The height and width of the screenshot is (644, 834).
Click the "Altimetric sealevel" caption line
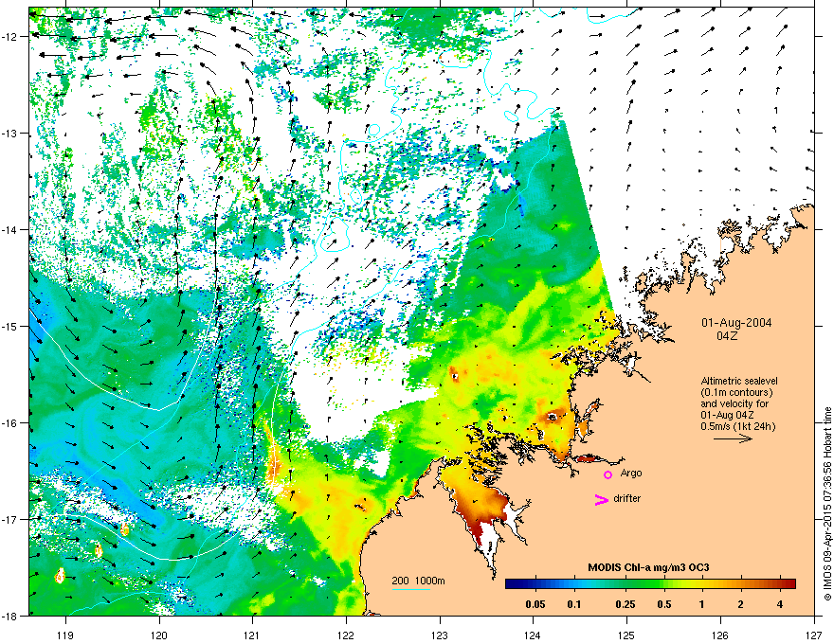pyautogui.click(x=739, y=381)
